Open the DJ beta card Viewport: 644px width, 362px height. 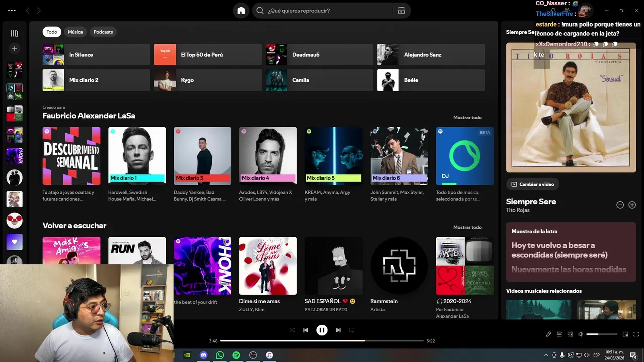tap(465, 164)
